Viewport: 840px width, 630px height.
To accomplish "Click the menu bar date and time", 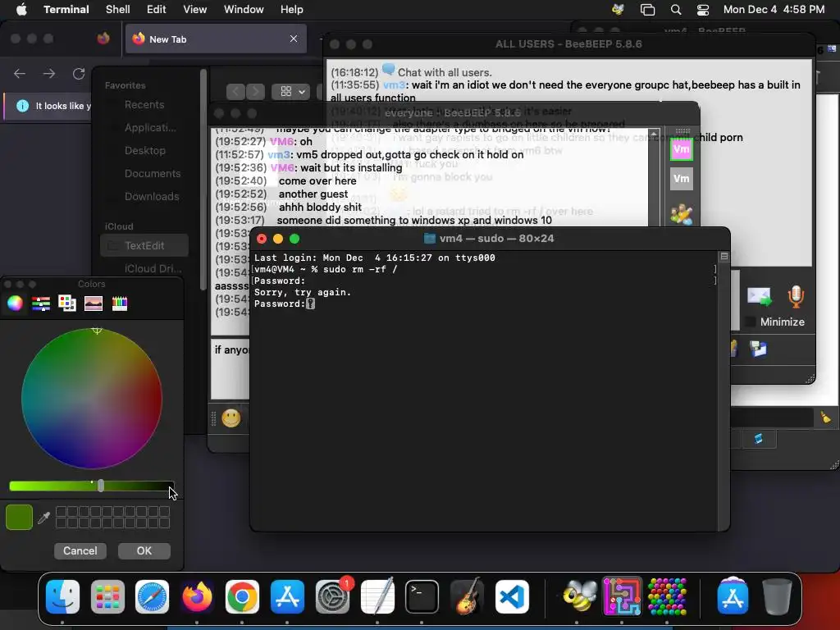I will (774, 10).
